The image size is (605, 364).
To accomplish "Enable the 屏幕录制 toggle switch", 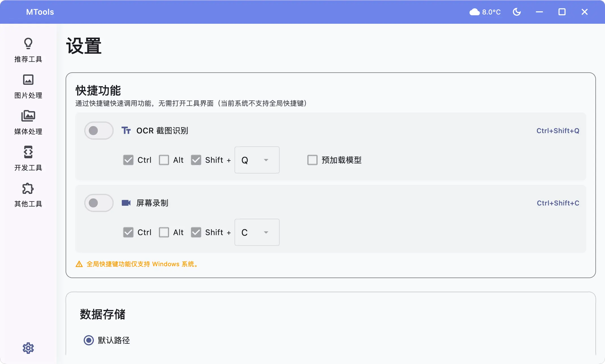I will pos(99,203).
